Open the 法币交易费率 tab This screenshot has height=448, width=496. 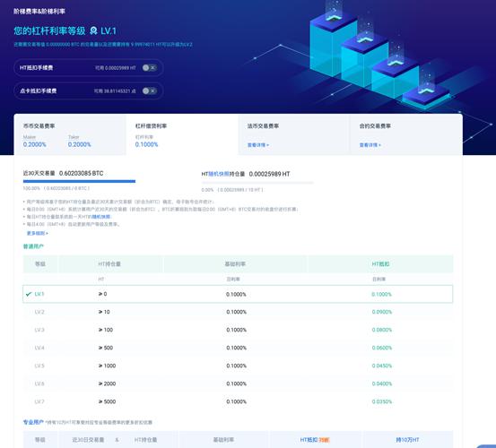[x=294, y=134]
